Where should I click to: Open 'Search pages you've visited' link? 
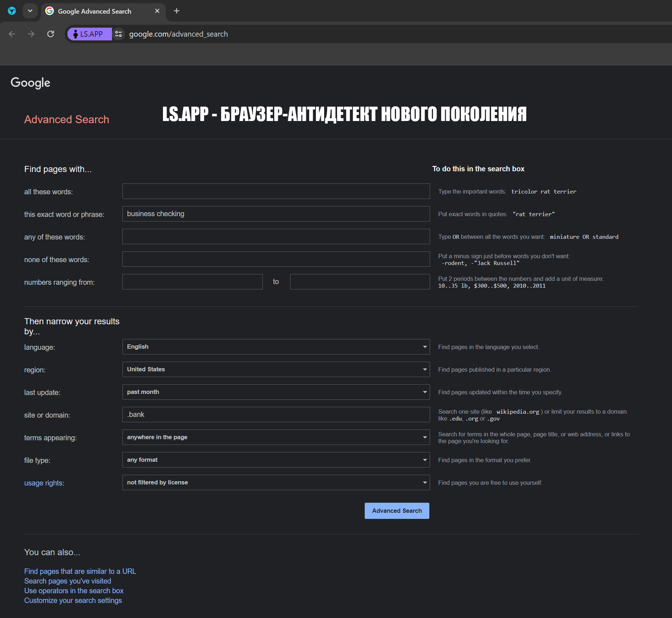[x=67, y=581]
